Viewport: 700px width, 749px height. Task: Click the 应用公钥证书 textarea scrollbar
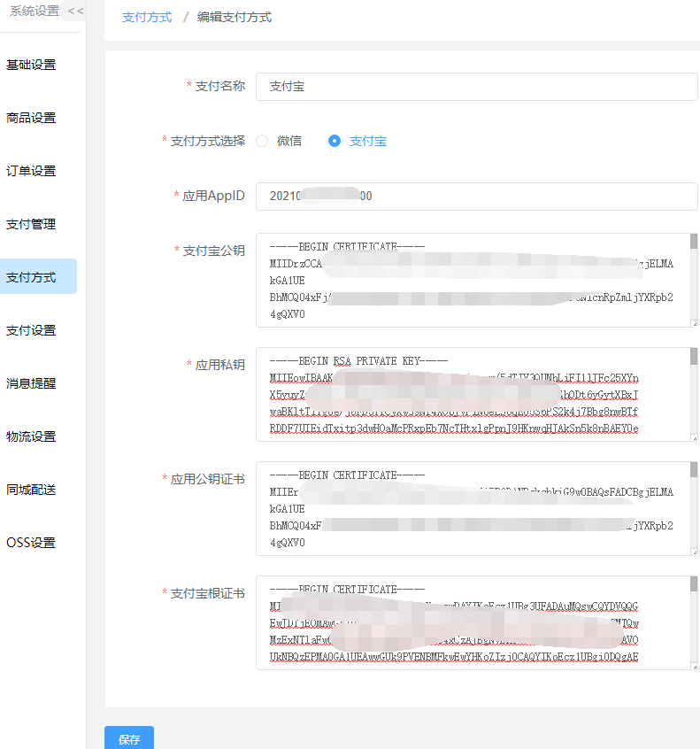pos(694,469)
